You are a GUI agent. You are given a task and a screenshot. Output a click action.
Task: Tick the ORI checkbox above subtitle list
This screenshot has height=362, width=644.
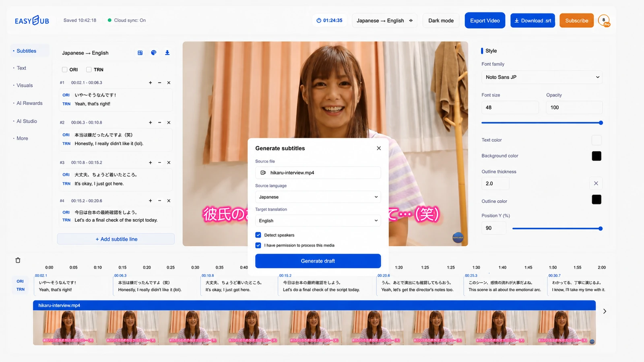pos(64,70)
